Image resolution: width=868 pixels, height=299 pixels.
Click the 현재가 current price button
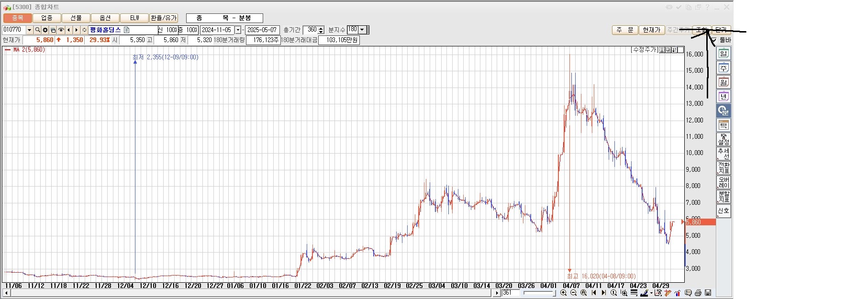(x=651, y=30)
